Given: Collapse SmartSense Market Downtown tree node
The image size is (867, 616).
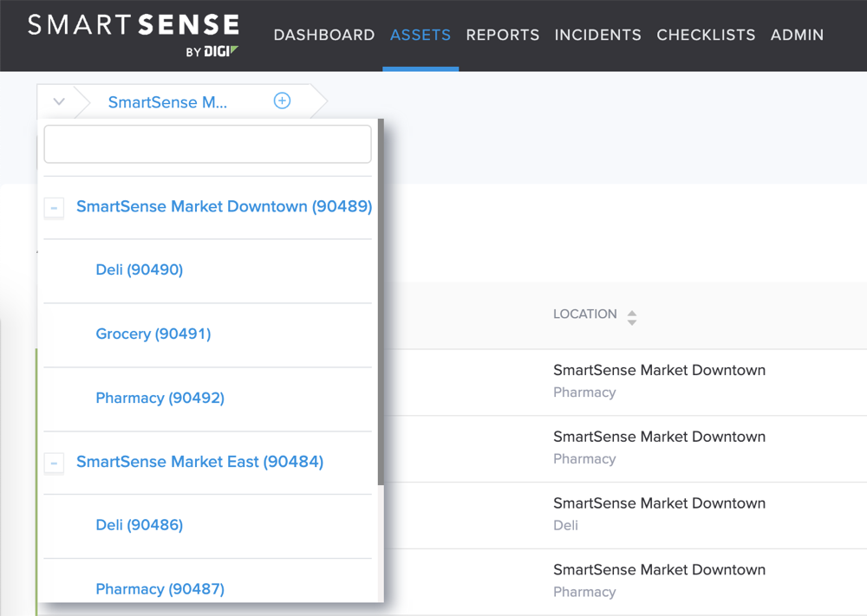Looking at the screenshot, I should (x=54, y=208).
